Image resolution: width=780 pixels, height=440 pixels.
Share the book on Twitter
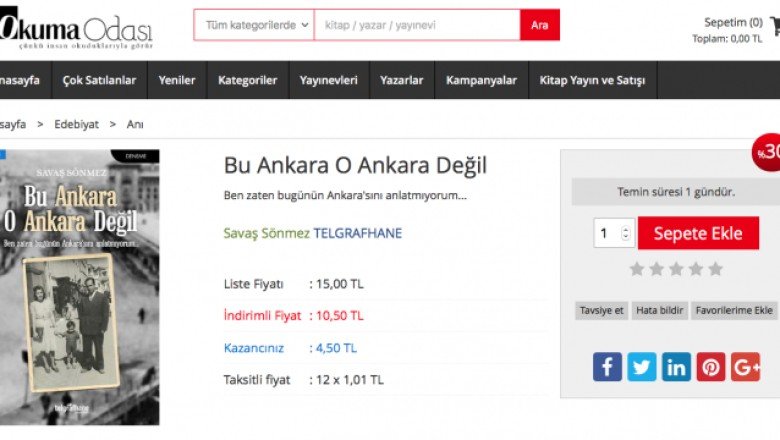[642, 367]
